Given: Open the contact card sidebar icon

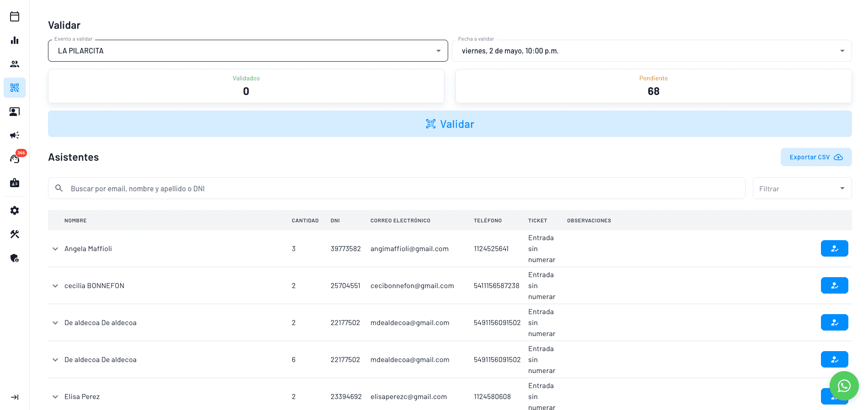Looking at the screenshot, I should click(15, 111).
